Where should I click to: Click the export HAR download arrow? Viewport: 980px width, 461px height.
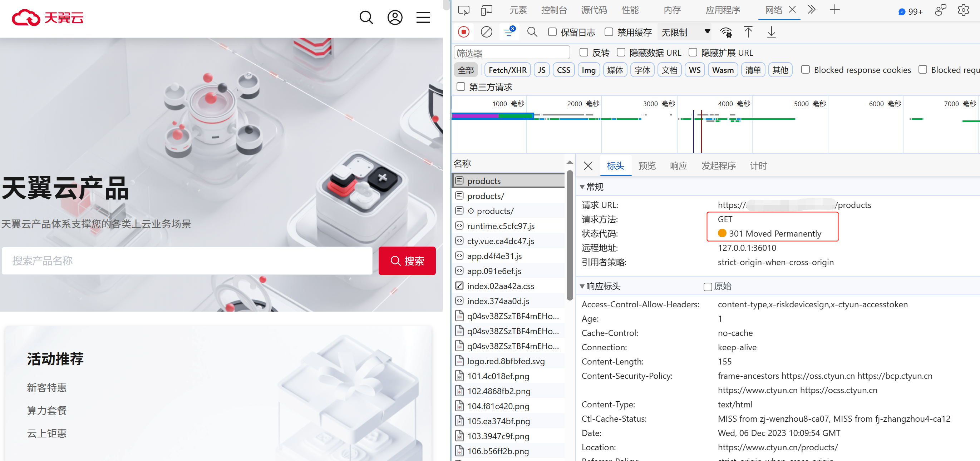771,32
